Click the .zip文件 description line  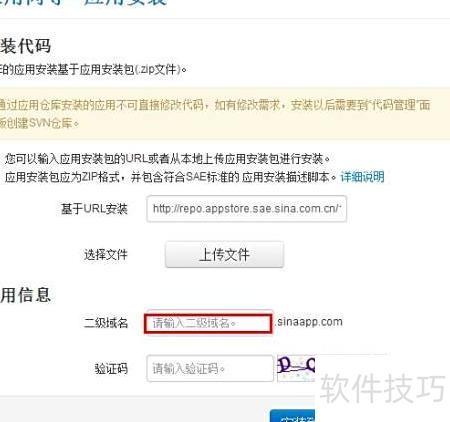pos(93,70)
